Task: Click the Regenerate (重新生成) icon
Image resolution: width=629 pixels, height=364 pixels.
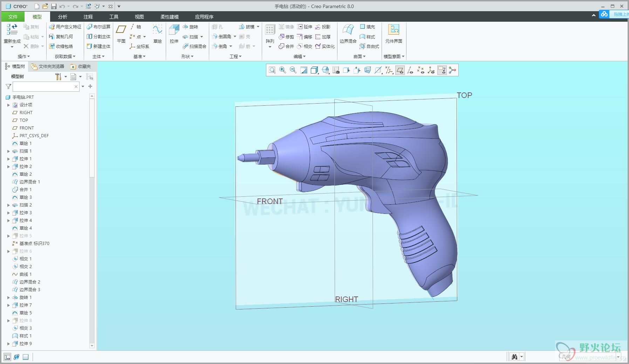Action: click(x=12, y=29)
